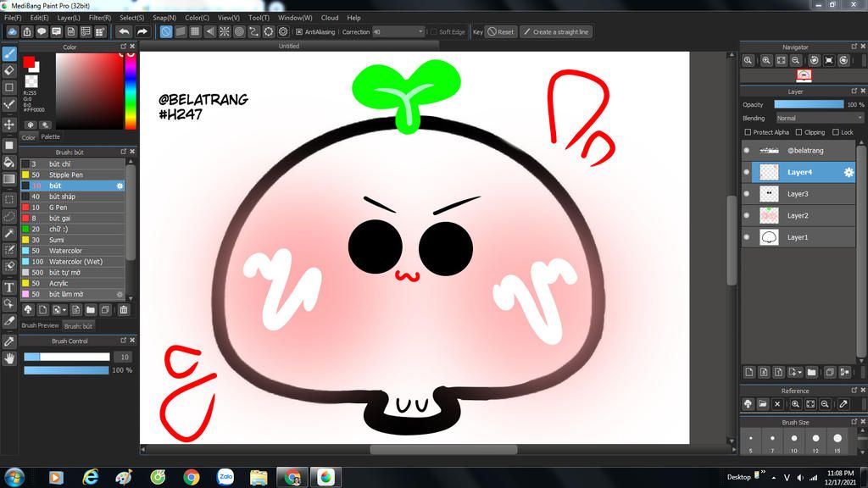
Task: Enable the Clipping checkbox
Action: (798, 132)
